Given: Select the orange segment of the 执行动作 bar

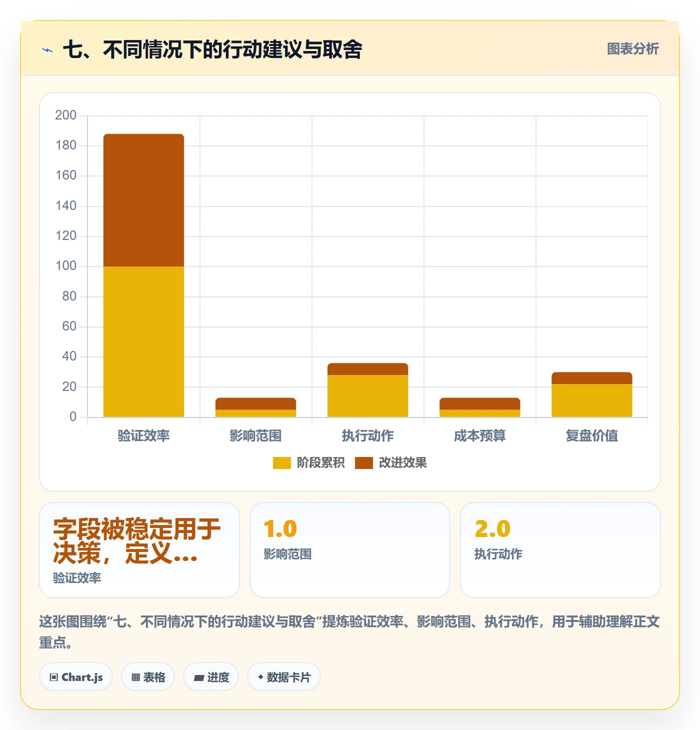Looking at the screenshot, I should tap(367, 369).
